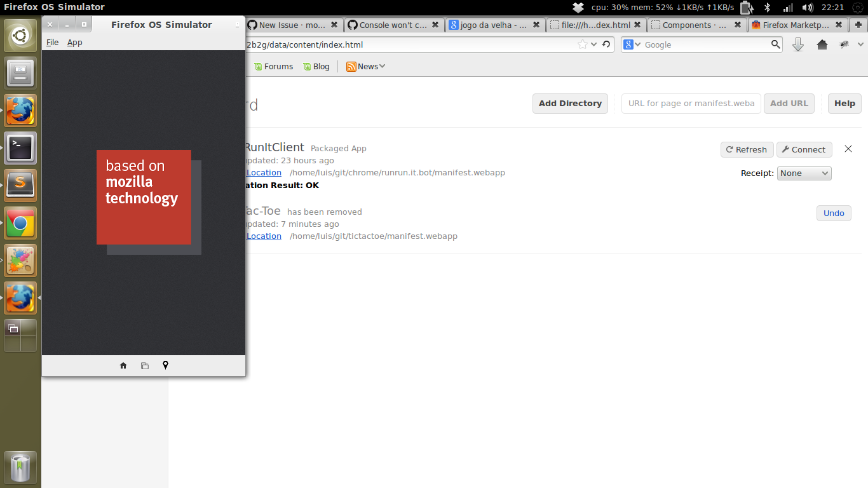This screenshot has height=488, width=868.
Task: Refresh the RunItClient app
Action: pyautogui.click(x=747, y=149)
